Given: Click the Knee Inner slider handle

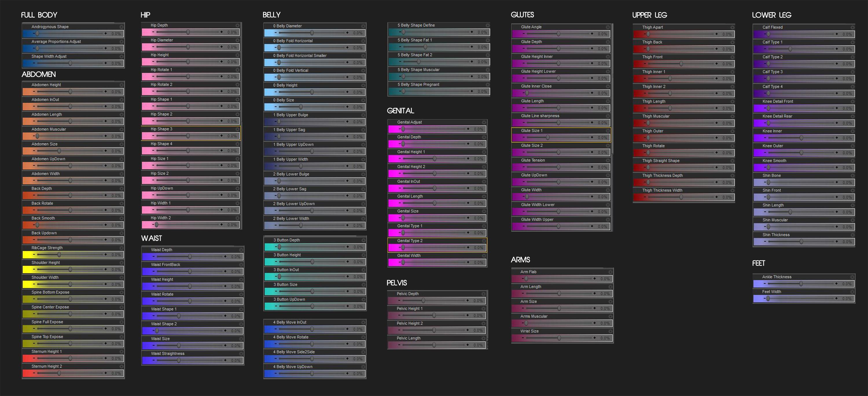Looking at the screenshot, I should [x=801, y=138].
